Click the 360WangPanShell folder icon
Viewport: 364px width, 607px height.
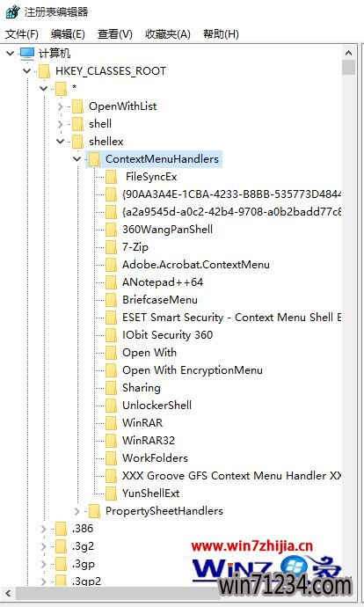click(111, 230)
